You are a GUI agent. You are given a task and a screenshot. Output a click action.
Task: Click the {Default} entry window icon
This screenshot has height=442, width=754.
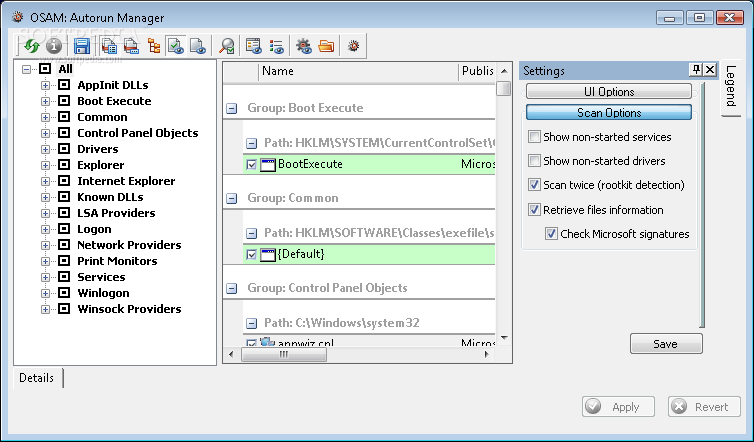[268, 254]
